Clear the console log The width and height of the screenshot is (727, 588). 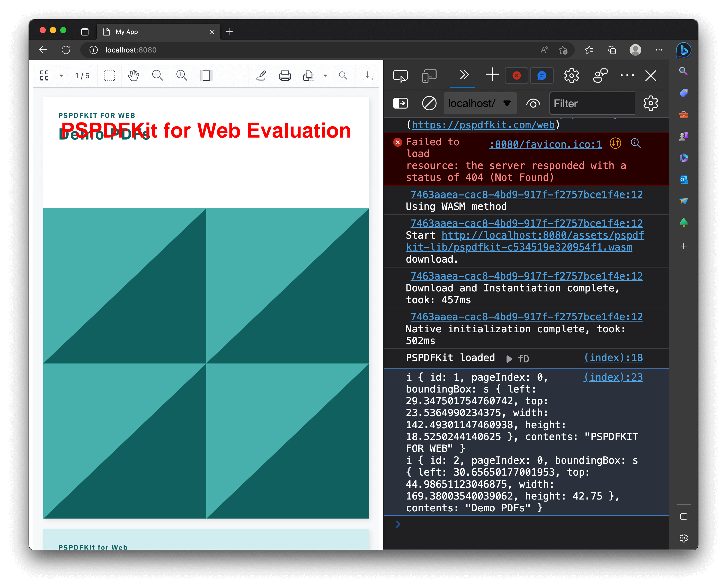(429, 103)
